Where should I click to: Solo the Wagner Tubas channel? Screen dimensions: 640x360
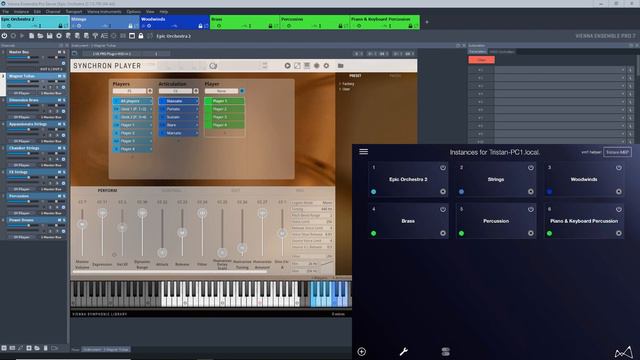[x=64, y=76]
